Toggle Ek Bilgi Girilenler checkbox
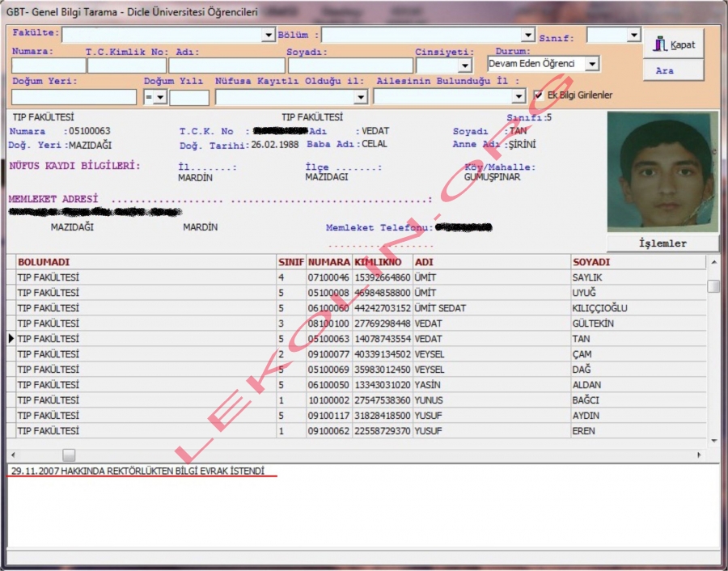The image size is (728, 571). click(x=538, y=95)
